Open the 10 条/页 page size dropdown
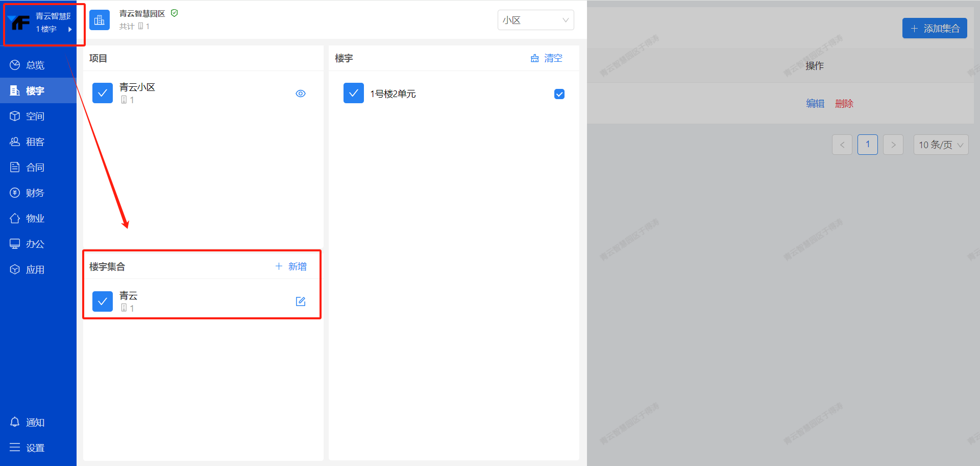The height and width of the screenshot is (466, 980). (x=940, y=145)
